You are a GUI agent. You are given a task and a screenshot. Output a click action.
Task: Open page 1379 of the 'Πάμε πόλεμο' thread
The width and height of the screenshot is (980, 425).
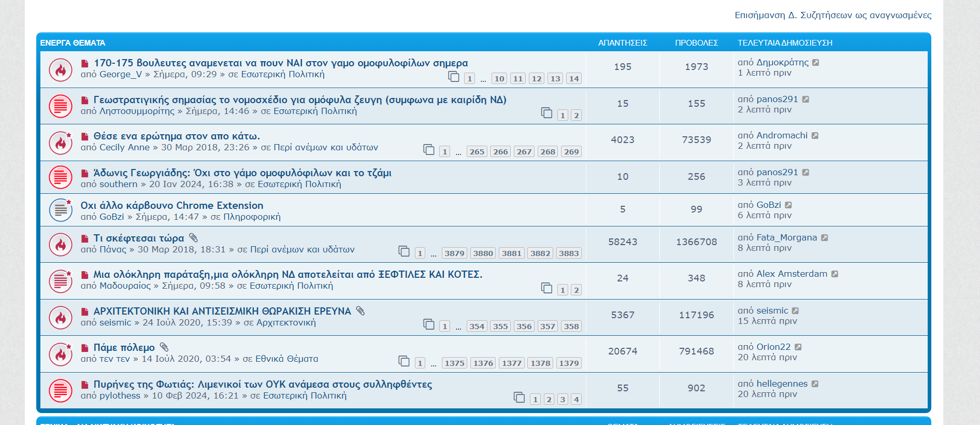(569, 363)
